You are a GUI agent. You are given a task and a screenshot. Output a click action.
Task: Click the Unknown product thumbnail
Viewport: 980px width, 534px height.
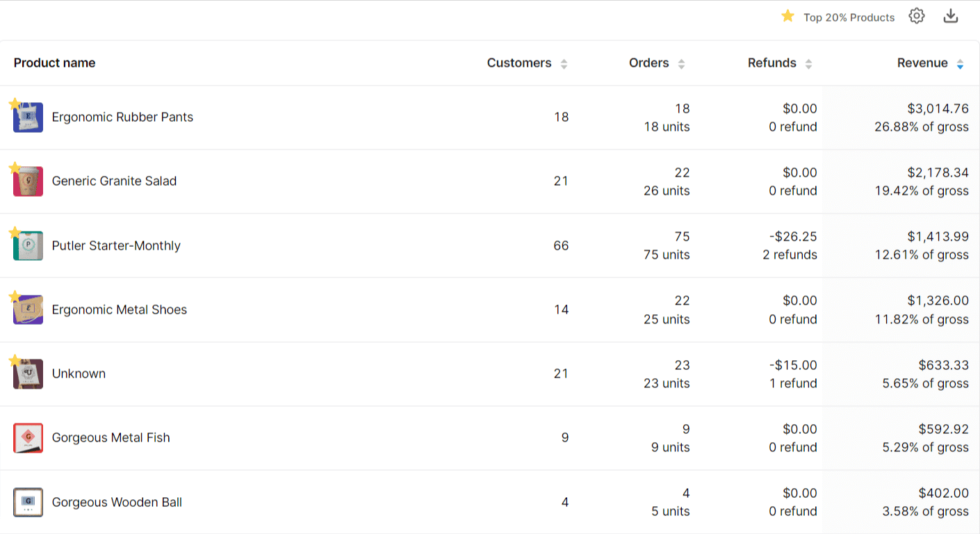pyautogui.click(x=28, y=374)
